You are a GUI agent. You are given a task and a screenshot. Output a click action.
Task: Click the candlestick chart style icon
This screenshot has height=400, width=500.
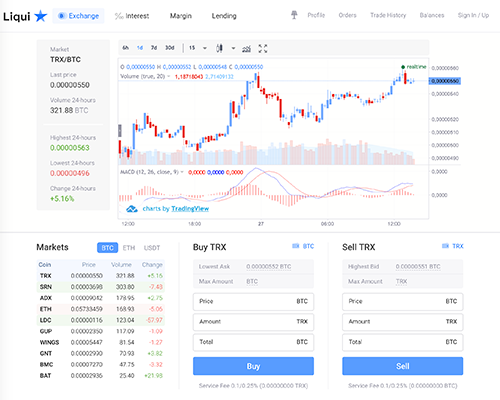[x=219, y=48]
